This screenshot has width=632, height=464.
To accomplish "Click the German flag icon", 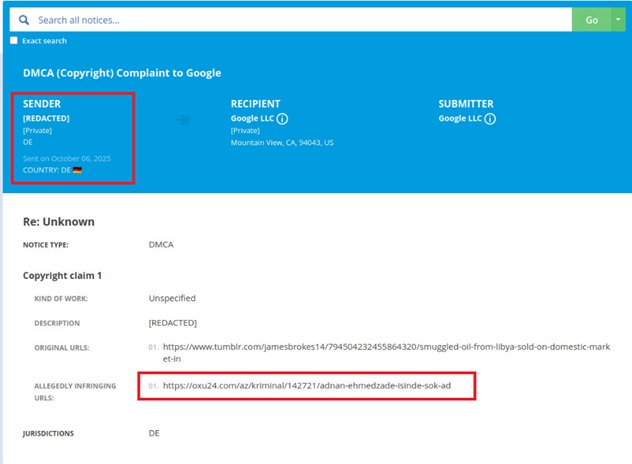I will click(x=78, y=170).
